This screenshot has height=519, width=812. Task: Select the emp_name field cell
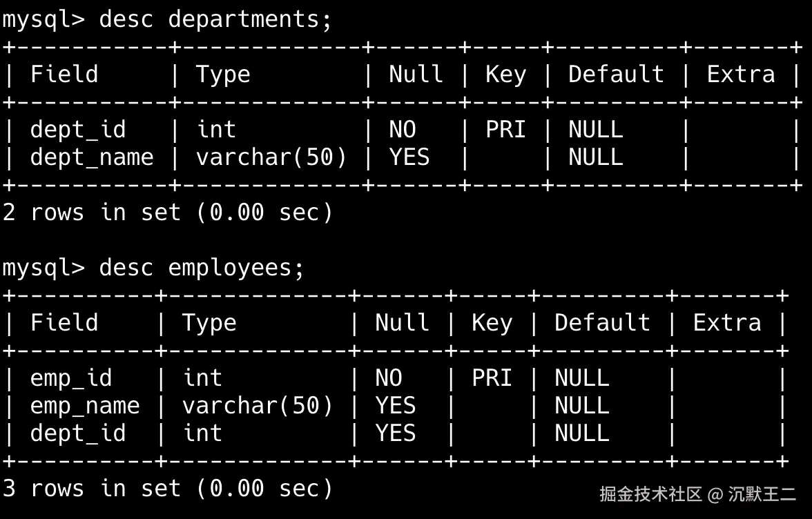tap(85, 406)
